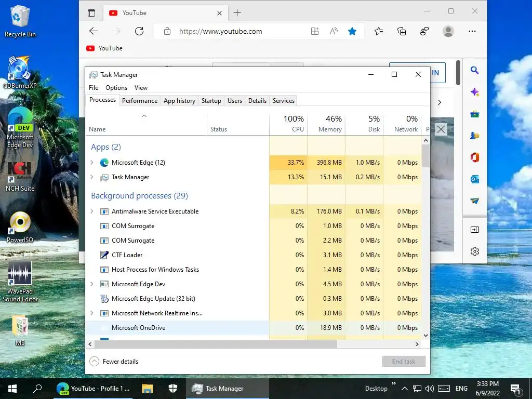Viewport: 532px width, 399px height.
Task: Click the Edge sidebar hide panel icon
Action: 475,230
